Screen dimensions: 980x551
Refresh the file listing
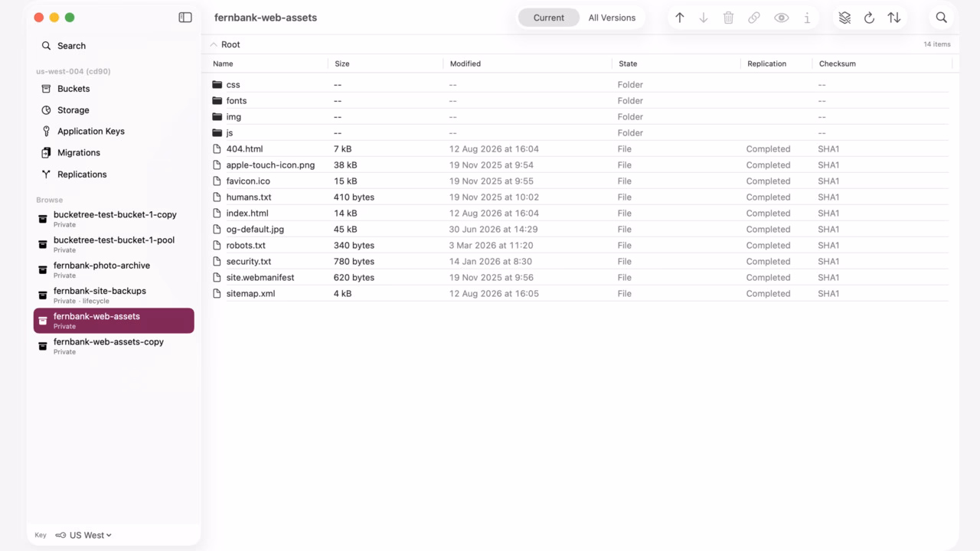point(869,18)
